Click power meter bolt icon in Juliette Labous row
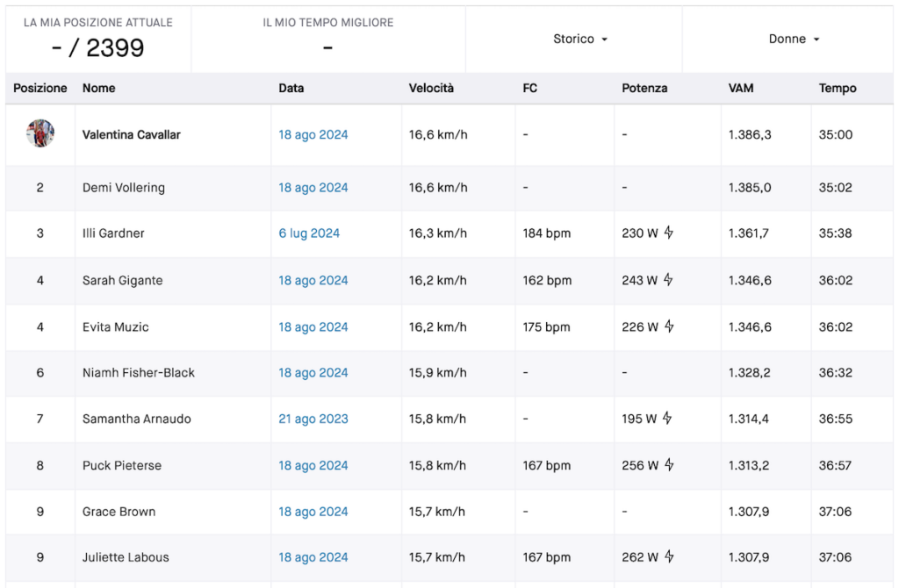The height and width of the screenshot is (588, 899). (x=668, y=556)
